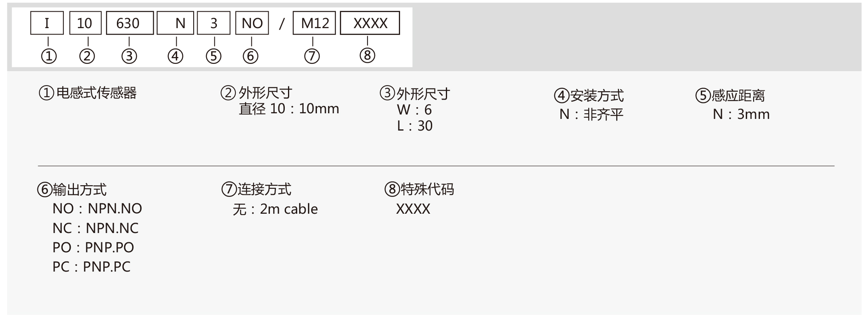
Task: Select the model code box containing 630
Action: pos(130,23)
